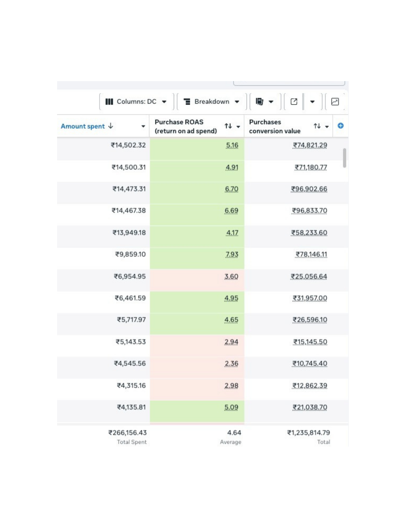Screen dimensions: 420x525
Task: Click conversion value ₹21,038.70
Action: pyautogui.click(x=310, y=407)
